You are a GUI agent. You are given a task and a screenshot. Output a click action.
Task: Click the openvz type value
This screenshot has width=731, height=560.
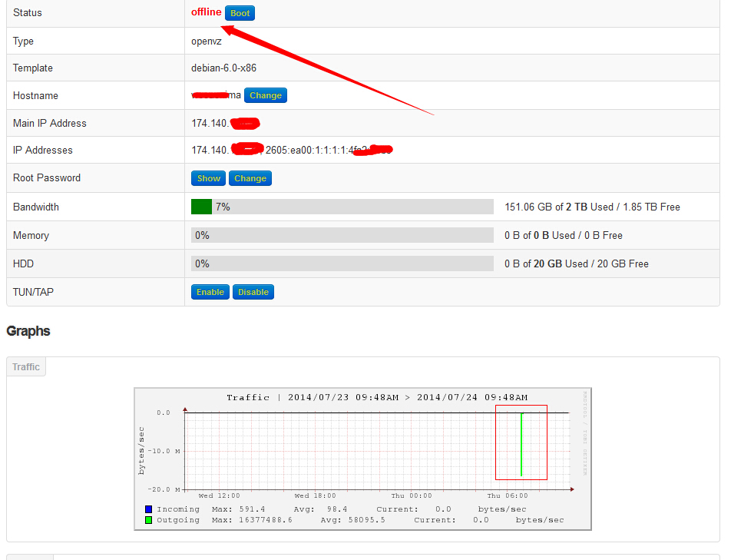206,41
